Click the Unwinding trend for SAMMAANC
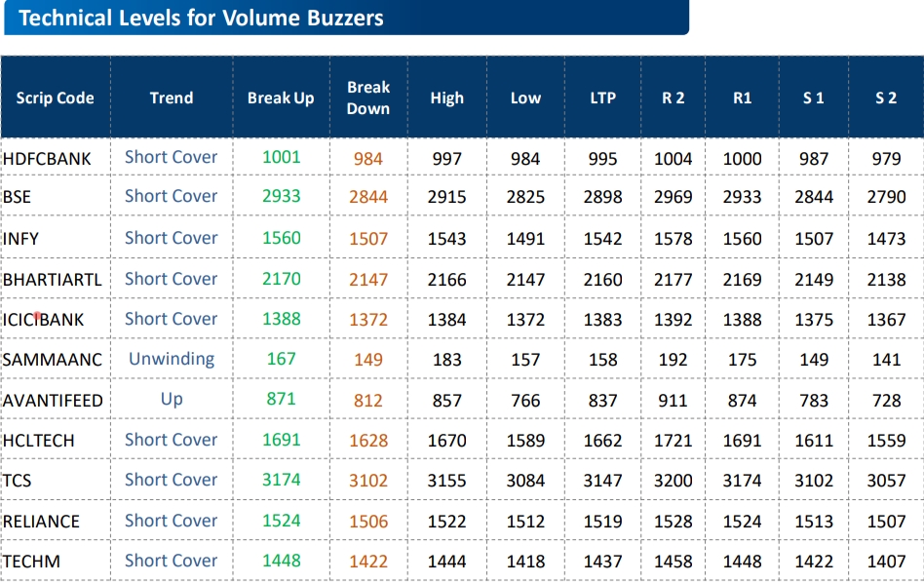 pos(172,359)
